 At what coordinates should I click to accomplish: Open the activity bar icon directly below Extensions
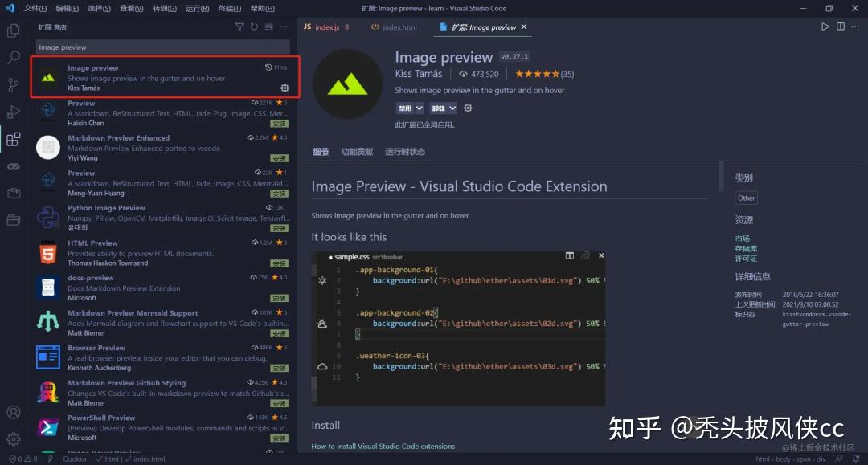14,166
